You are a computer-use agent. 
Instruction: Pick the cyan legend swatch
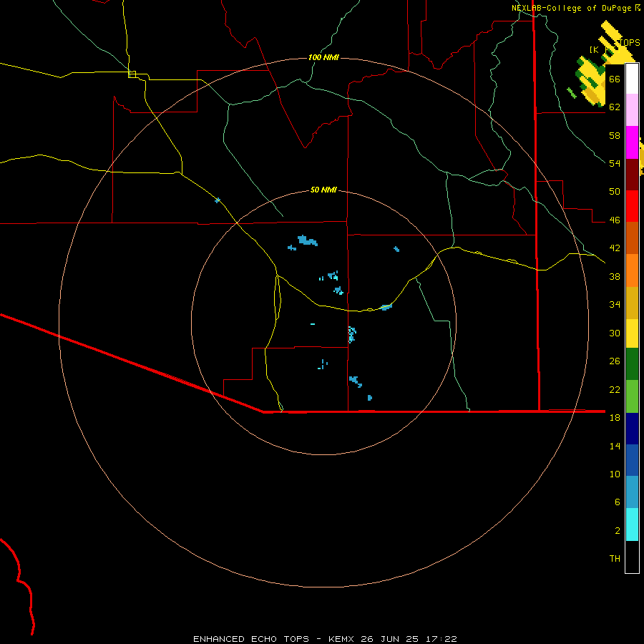pyautogui.click(x=632, y=525)
